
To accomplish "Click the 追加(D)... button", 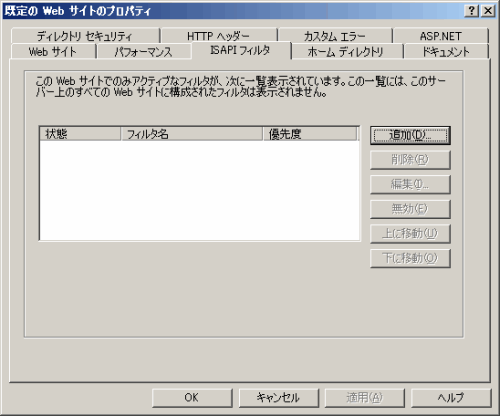I will pos(410,135).
